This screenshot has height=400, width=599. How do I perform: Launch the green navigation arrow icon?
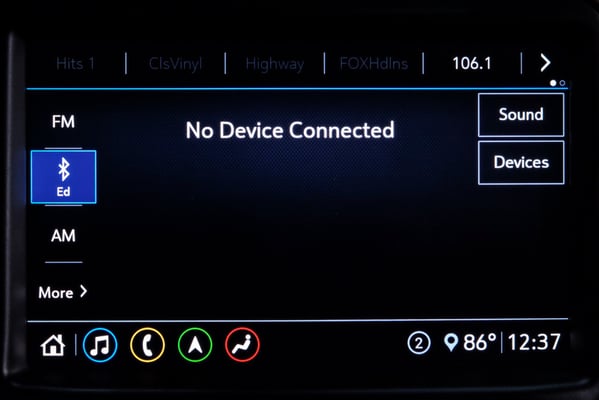(x=195, y=345)
